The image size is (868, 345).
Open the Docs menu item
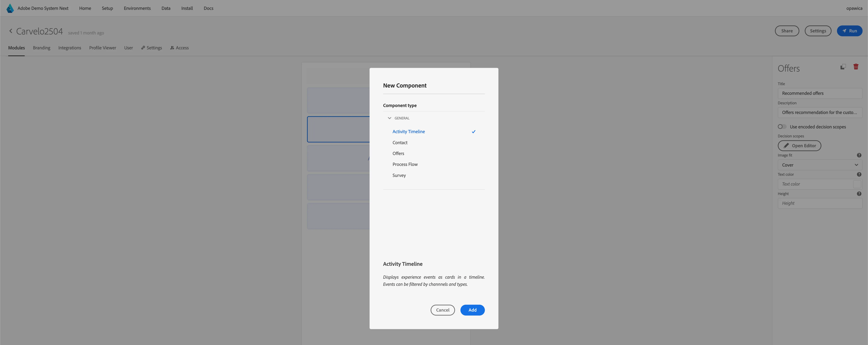pyautogui.click(x=208, y=8)
